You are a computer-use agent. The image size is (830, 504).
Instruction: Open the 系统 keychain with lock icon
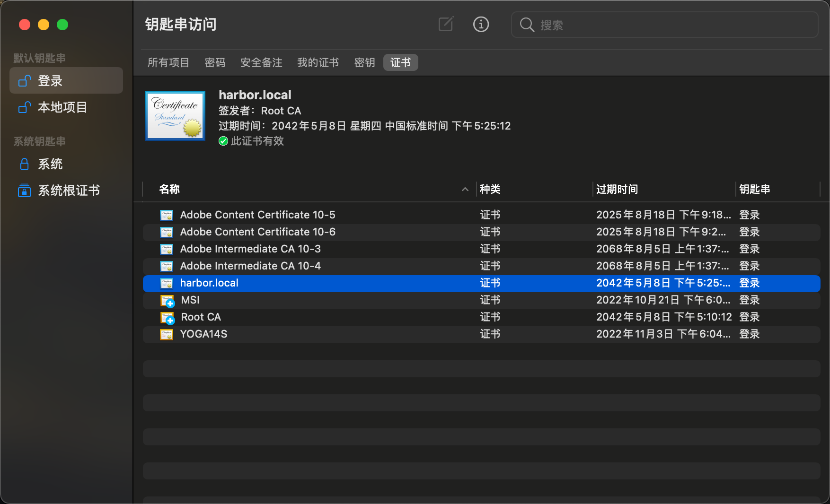[50, 164]
